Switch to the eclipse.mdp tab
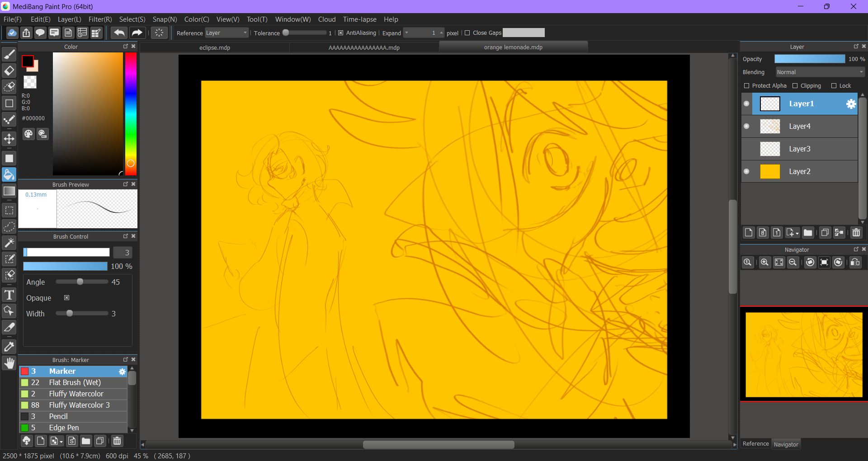This screenshot has height=461, width=868. point(215,47)
